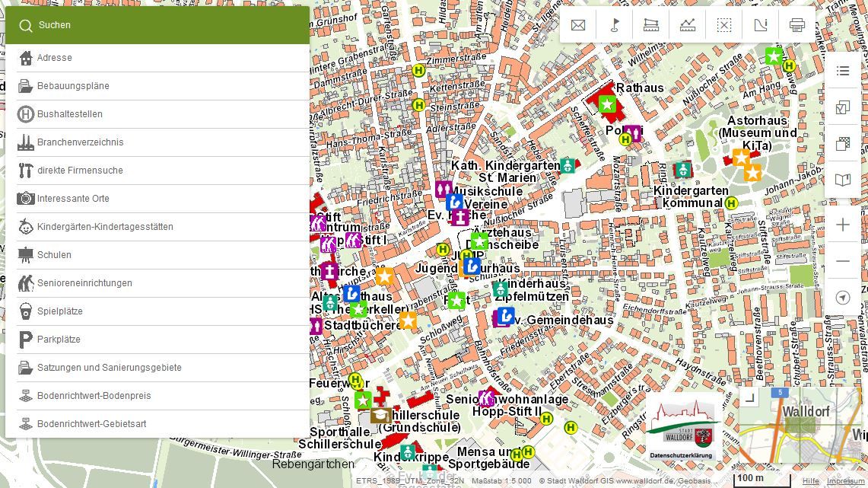The width and height of the screenshot is (868, 488).
Task: Open the list menu icon on right sidebar
Action: pos(843,71)
